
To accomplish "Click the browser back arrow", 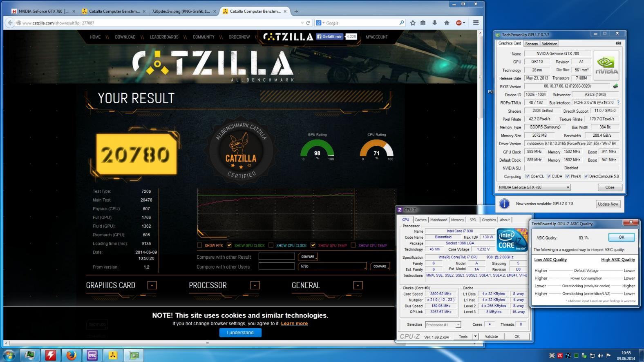I will [10, 23].
